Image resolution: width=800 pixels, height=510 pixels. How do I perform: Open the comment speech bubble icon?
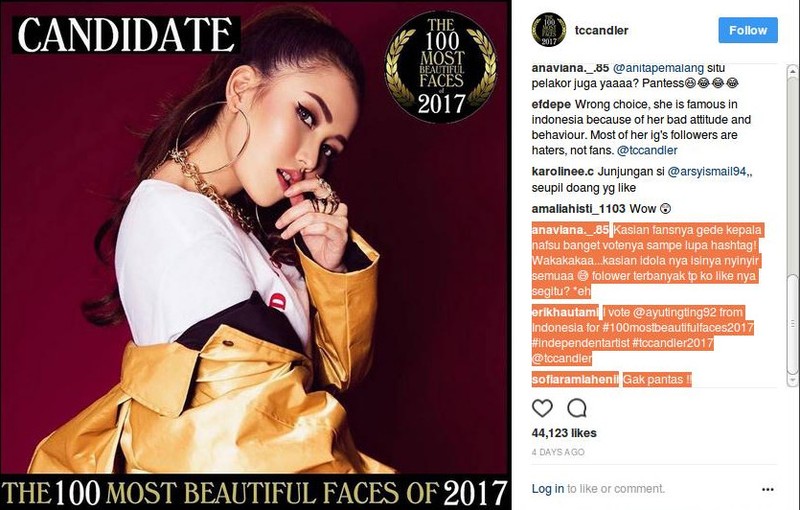click(577, 408)
